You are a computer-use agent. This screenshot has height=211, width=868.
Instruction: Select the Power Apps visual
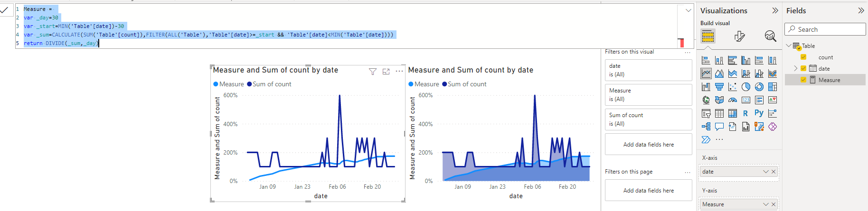click(x=773, y=127)
